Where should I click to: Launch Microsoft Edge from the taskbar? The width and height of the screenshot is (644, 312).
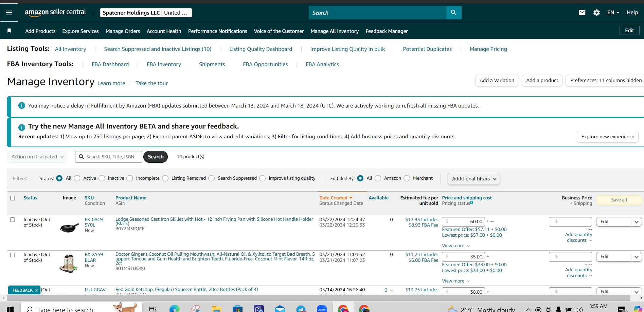point(175,309)
